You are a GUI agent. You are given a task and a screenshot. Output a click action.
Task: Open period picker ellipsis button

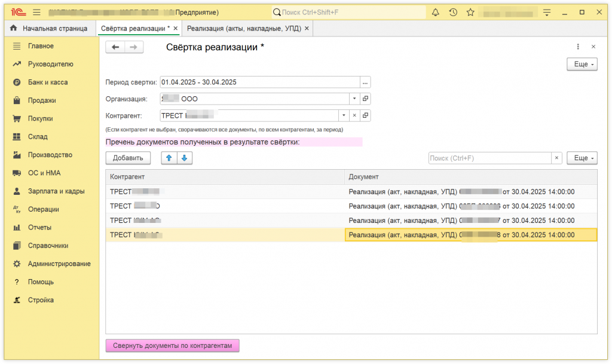tap(365, 82)
